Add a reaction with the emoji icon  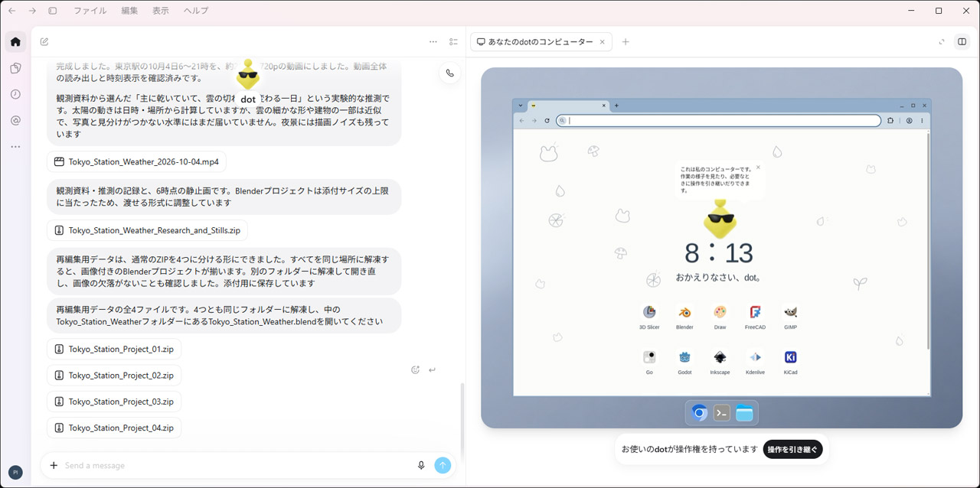[x=416, y=369]
